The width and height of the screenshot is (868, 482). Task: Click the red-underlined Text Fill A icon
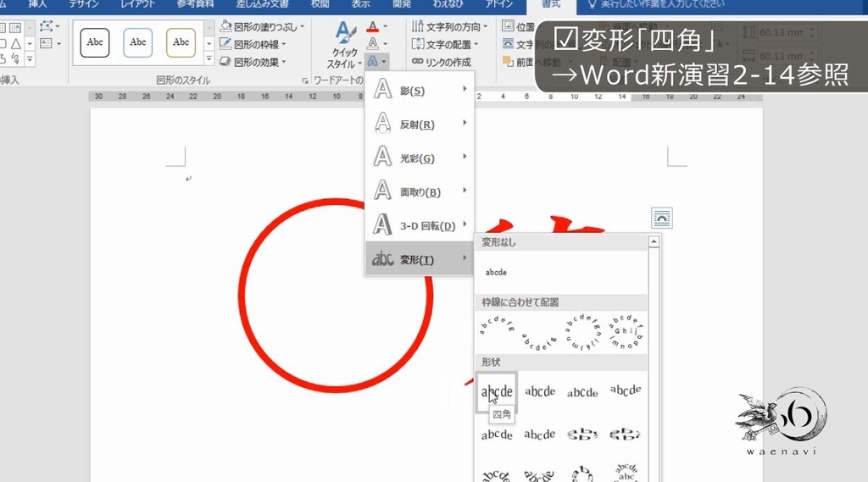tap(373, 26)
